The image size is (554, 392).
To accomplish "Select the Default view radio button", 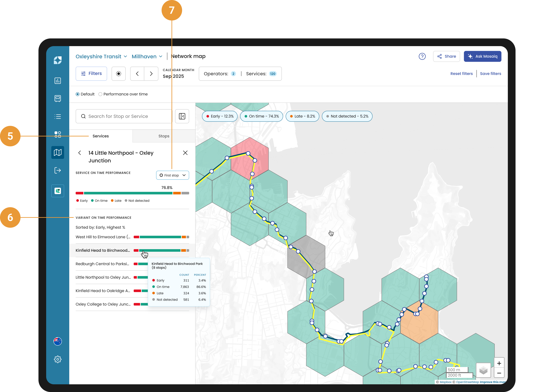I will [78, 94].
